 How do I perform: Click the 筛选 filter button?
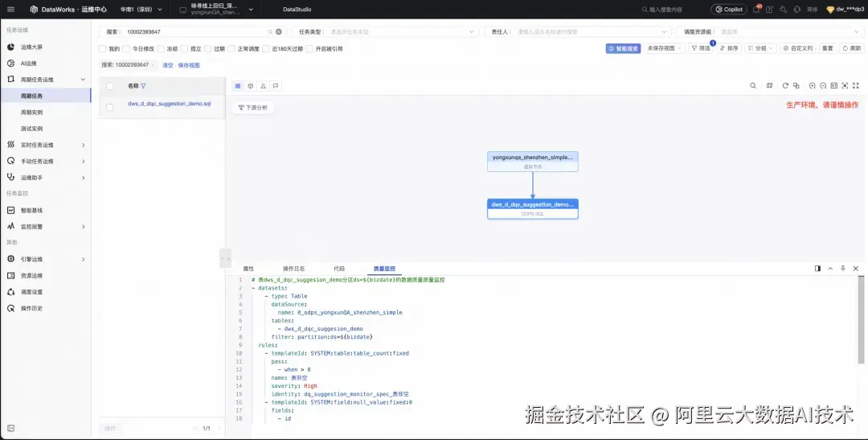[x=701, y=49]
